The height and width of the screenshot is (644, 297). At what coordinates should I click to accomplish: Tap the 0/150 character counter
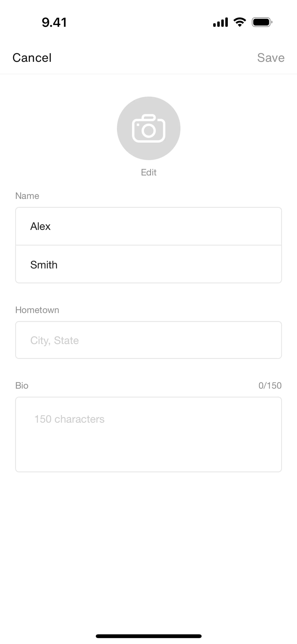pyautogui.click(x=270, y=385)
